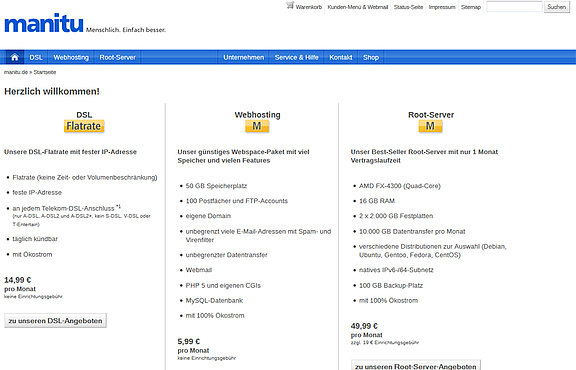Open the Webhosting menu item
Screen dimensions: 576x370
pyautogui.click(x=71, y=57)
